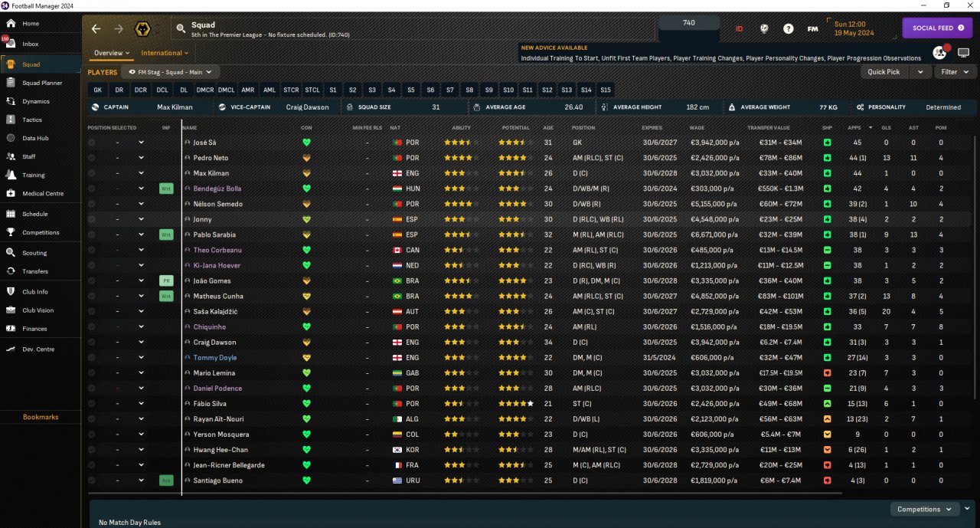This screenshot has width=980, height=528.
Task: Open the Schedule sidebar icon
Action: [11, 214]
